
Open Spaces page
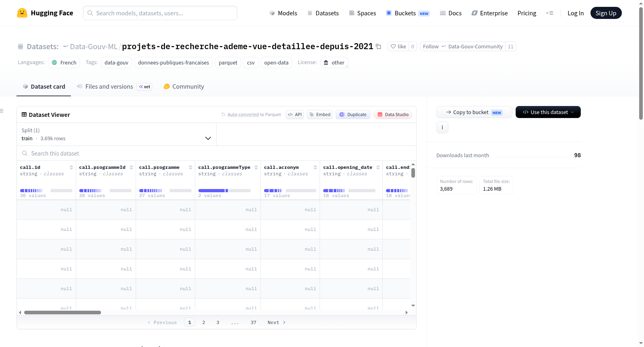[362, 13]
